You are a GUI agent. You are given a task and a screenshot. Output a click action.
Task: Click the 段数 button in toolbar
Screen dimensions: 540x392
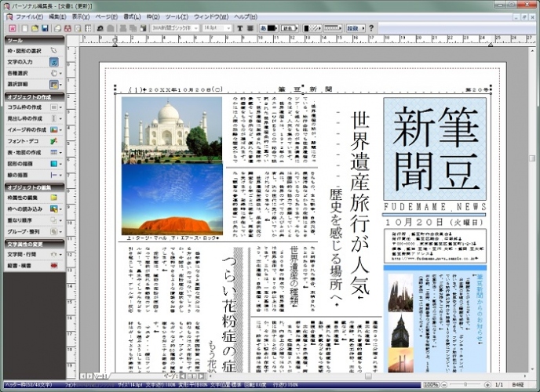(354, 28)
